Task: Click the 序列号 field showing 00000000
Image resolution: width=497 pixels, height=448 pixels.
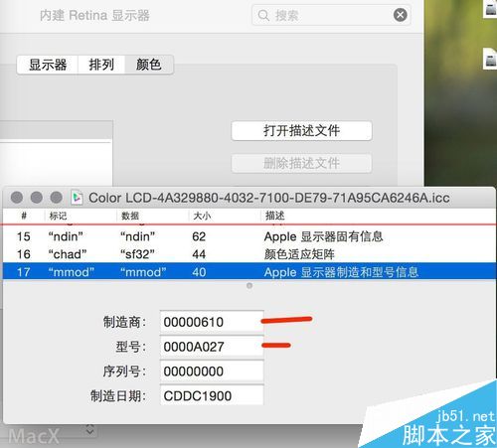Action: point(212,372)
